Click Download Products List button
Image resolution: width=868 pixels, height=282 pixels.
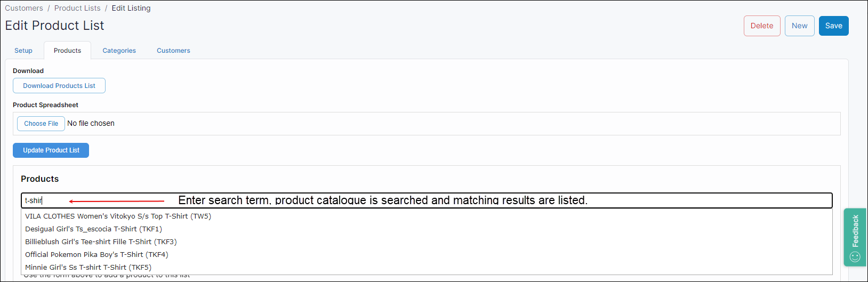point(59,86)
